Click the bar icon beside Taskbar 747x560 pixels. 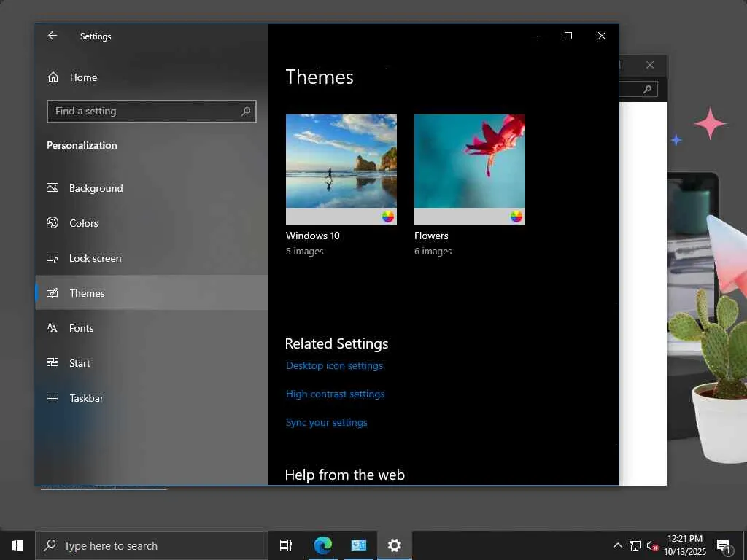click(x=53, y=397)
